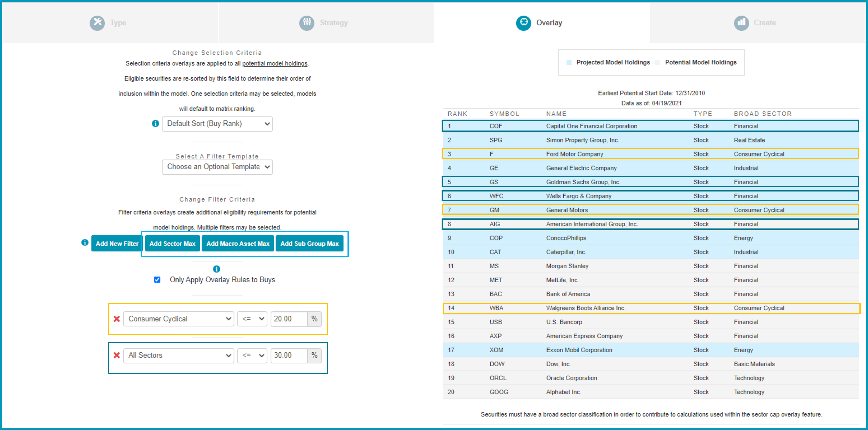Viewport: 868px width, 430px height.
Task: Click the Overlay step target icon
Action: (x=523, y=23)
